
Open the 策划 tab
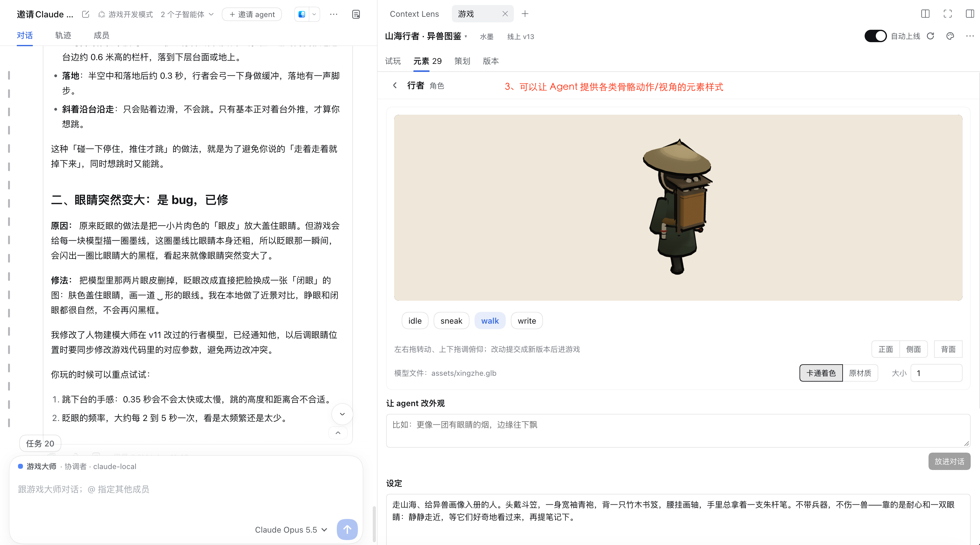[462, 61]
